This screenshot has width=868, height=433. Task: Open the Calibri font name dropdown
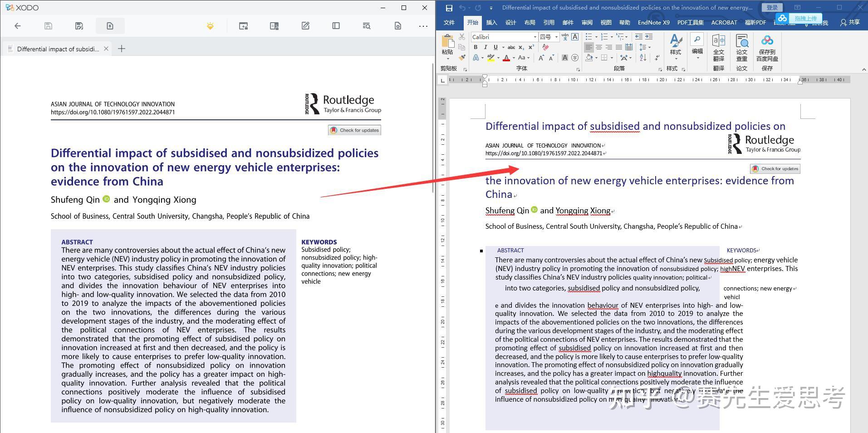(535, 37)
